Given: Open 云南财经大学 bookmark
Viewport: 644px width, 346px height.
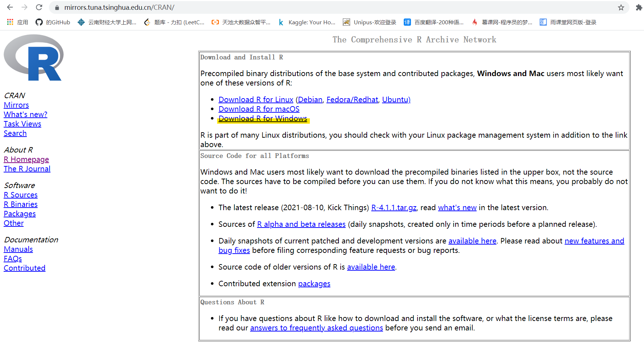Looking at the screenshot, I should 107,22.
